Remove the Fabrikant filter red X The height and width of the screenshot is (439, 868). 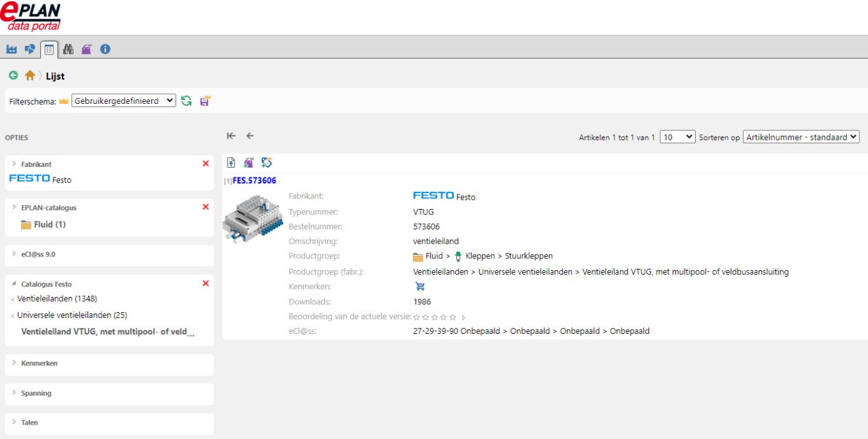tap(206, 164)
